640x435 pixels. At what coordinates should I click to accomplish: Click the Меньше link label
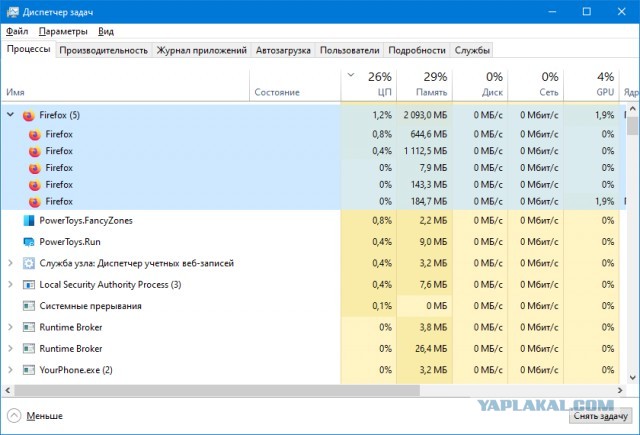[x=44, y=416]
